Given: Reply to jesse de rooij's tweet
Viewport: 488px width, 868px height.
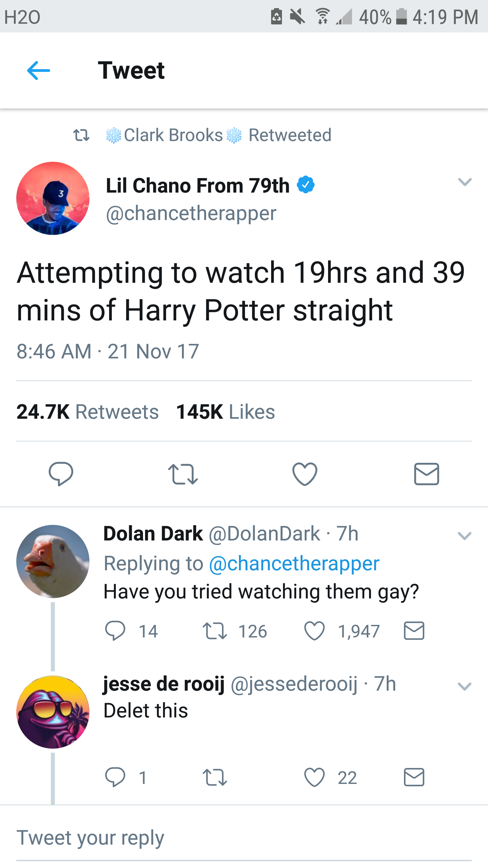Looking at the screenshot, I should point(115,777).
